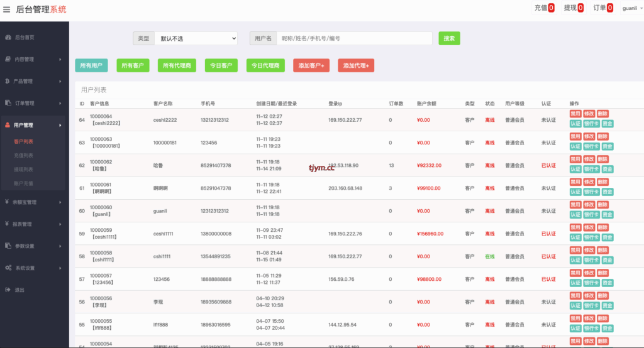644x348 pixels.
Task: Click the 禁用 button for user ceshi2222
Action: pyautogui.click(x=575, y=114)
